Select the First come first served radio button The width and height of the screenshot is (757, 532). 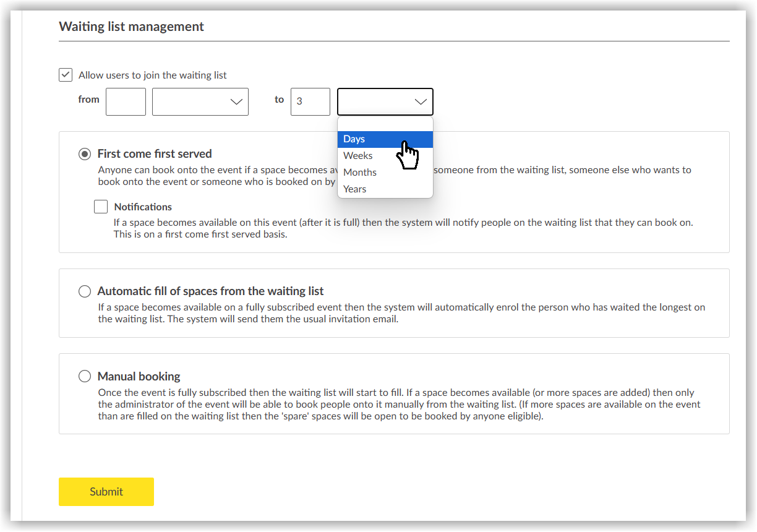(85, 154)
